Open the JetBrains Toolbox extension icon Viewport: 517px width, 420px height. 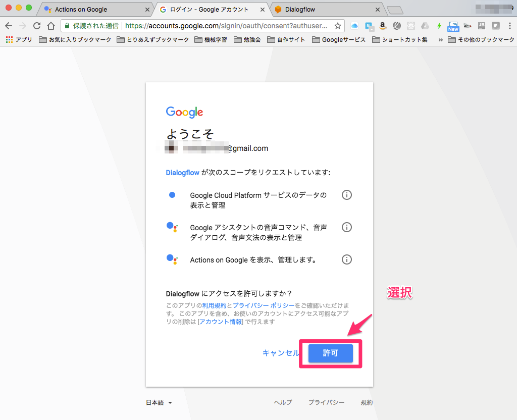pos(482,25)
